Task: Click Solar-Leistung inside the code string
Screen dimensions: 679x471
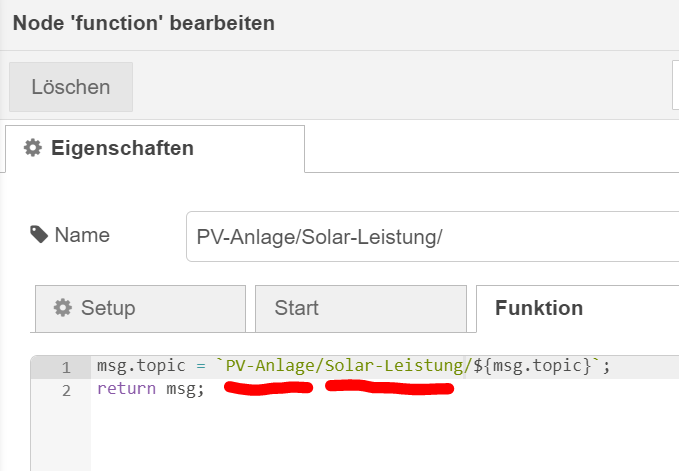Action: 394,366
